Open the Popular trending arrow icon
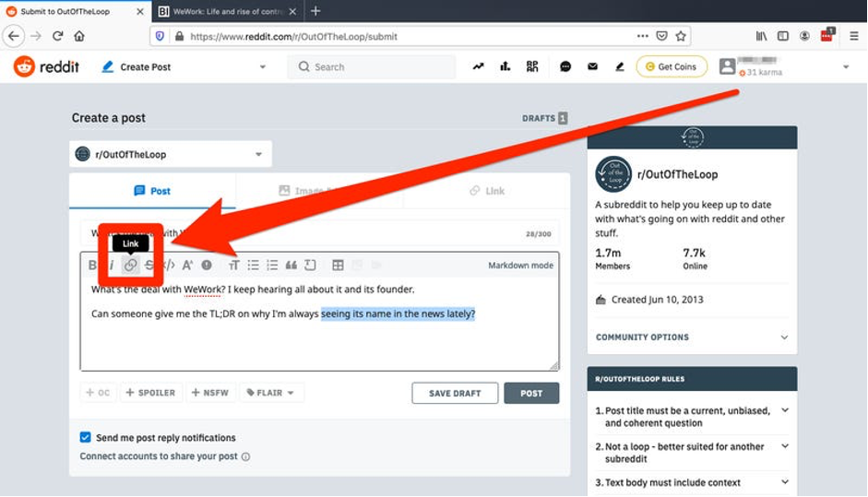 tap(478, 66)
